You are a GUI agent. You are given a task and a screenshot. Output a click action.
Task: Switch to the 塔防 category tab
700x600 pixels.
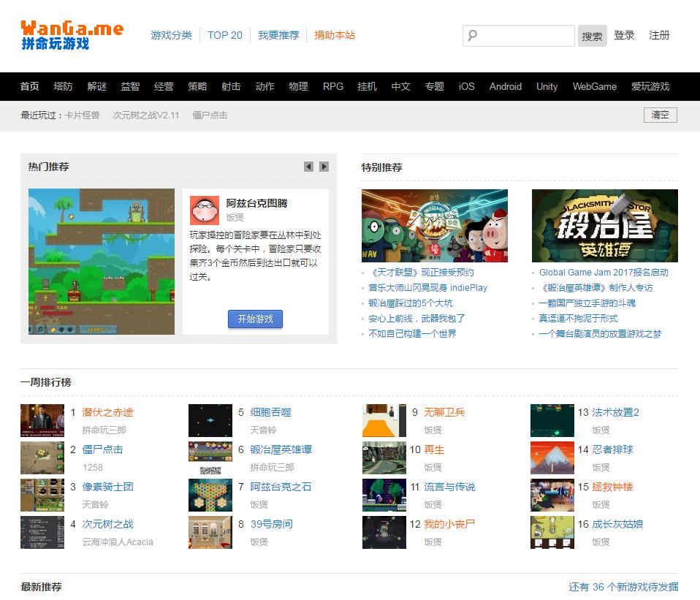pyautogui.click(x=63, y=86)
